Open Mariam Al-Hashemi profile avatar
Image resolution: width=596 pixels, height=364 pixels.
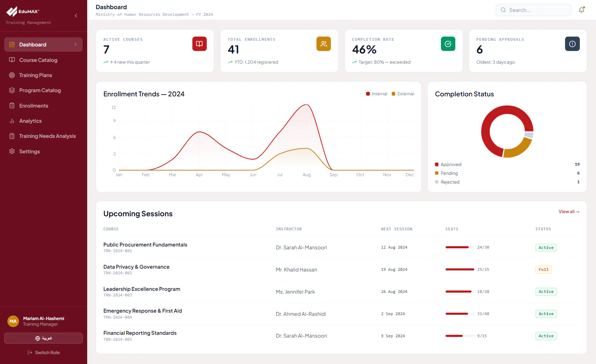(x=13, y=321)
